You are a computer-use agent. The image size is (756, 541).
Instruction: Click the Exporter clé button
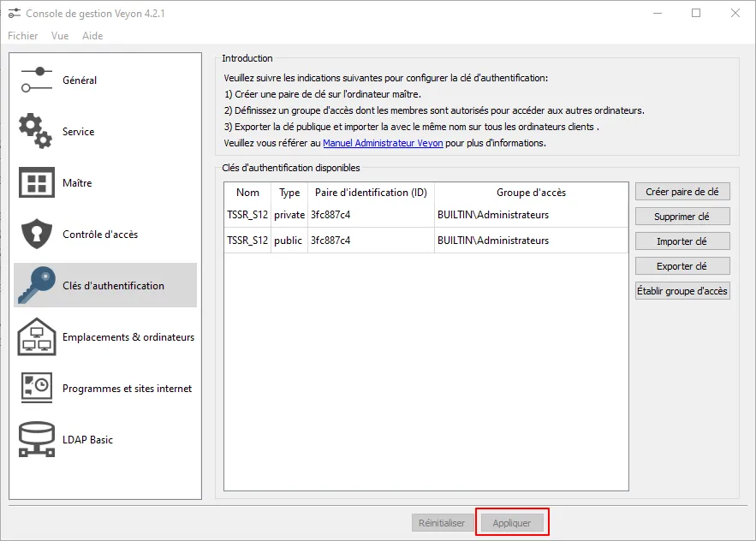point(682,266)
